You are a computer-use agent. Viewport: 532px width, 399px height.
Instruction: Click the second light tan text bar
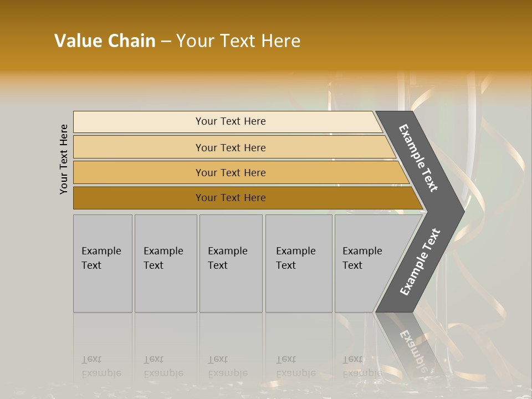230,147
